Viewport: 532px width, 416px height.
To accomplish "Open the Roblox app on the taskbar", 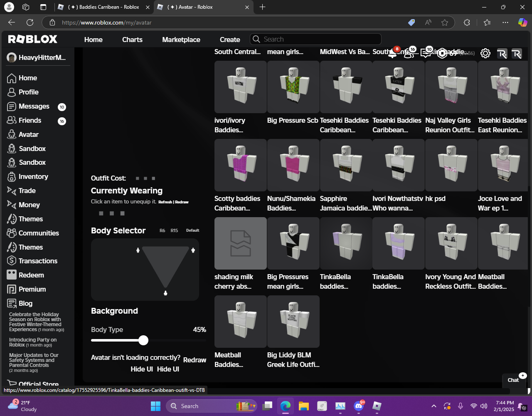I will pos(377,406).
